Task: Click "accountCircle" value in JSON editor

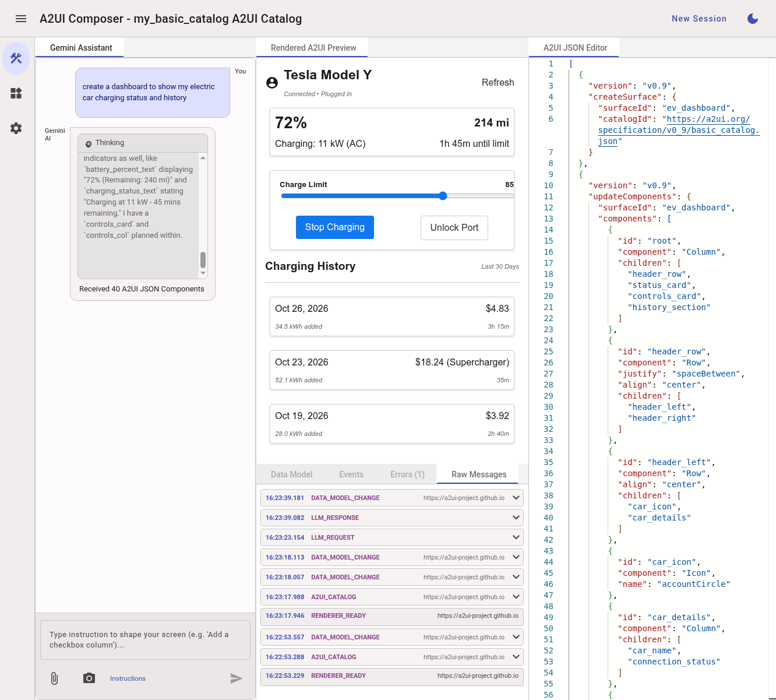Action: point(693,584)
